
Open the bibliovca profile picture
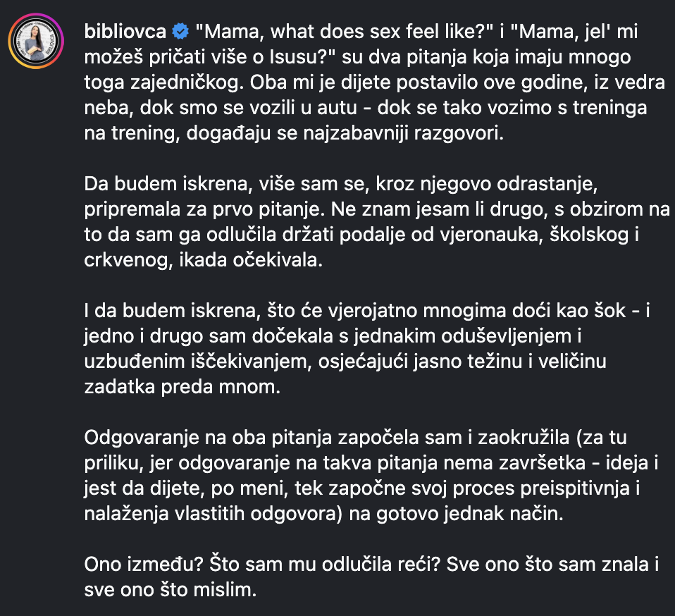pyautogui.click(x=36, y=41)
